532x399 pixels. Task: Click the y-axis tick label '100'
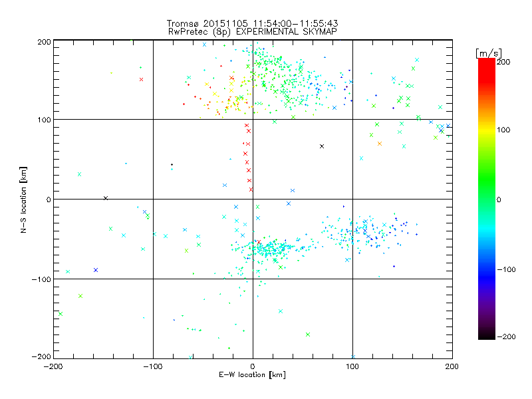pyautogui.click(x=44, y=120)
